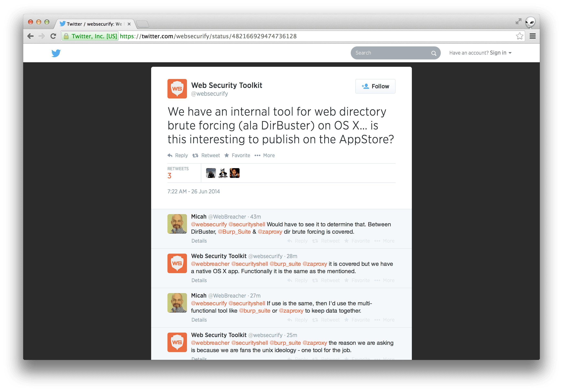Open More on the 28m websecurify tweet
Image resolution: width=563 pixels, height=392 pixels.
point(384,280)
